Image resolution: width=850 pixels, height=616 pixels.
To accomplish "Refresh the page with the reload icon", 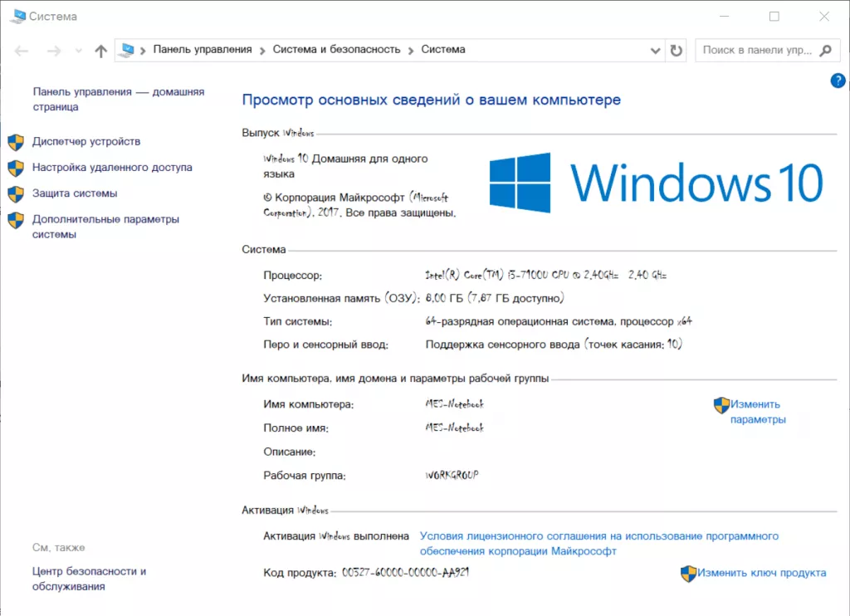I will point(676,51).
